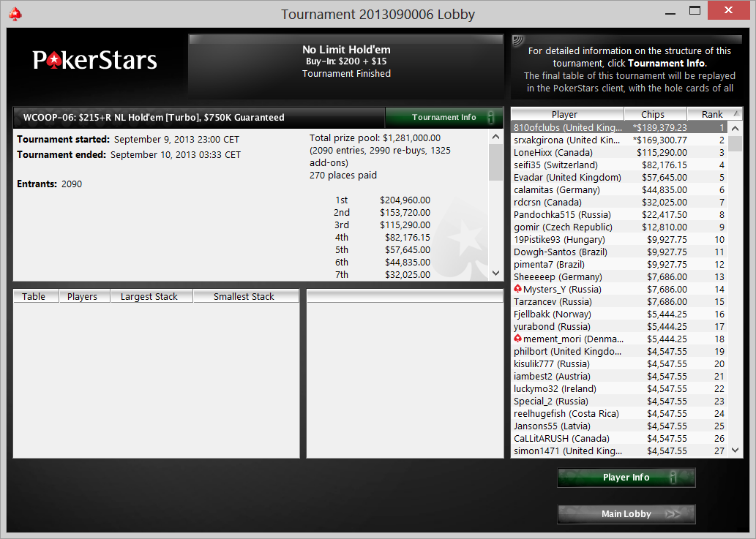756x539 pixels.
Task: Click the player list scrollbar down arrow
Action: click(736, 451)
